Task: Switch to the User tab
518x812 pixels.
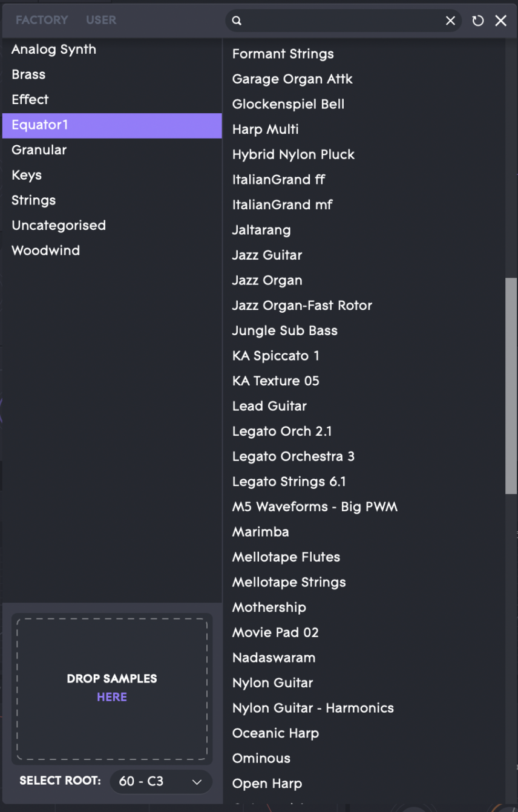Action: click(101, 20)
